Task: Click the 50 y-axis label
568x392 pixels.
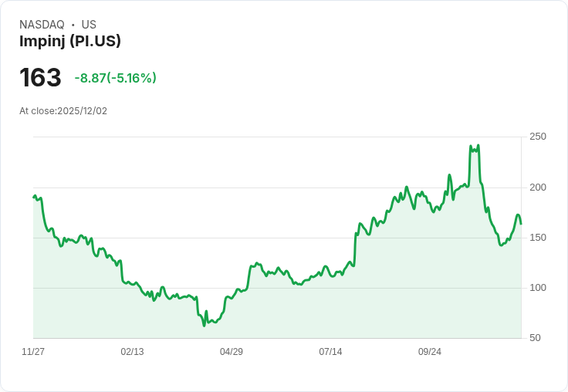Action: 535,338
